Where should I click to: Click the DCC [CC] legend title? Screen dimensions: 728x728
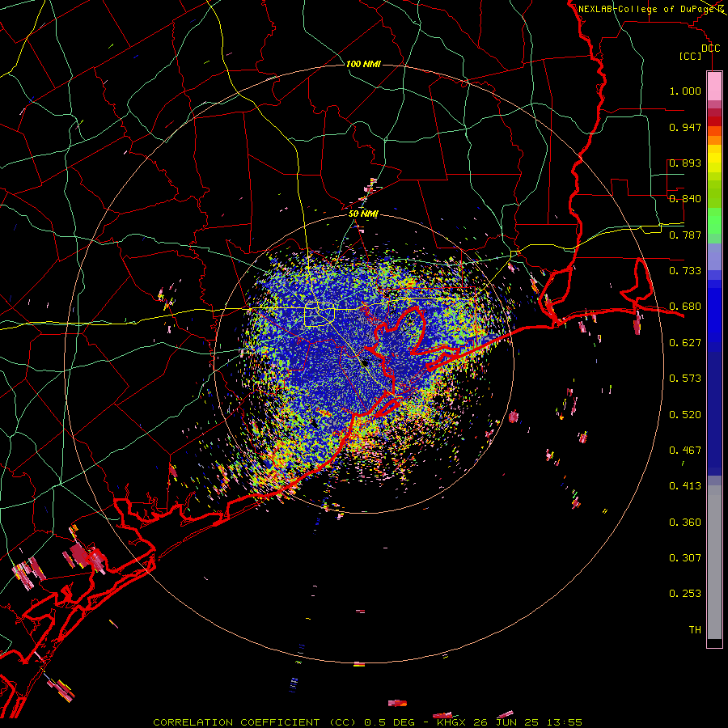[x=700, y=52]
